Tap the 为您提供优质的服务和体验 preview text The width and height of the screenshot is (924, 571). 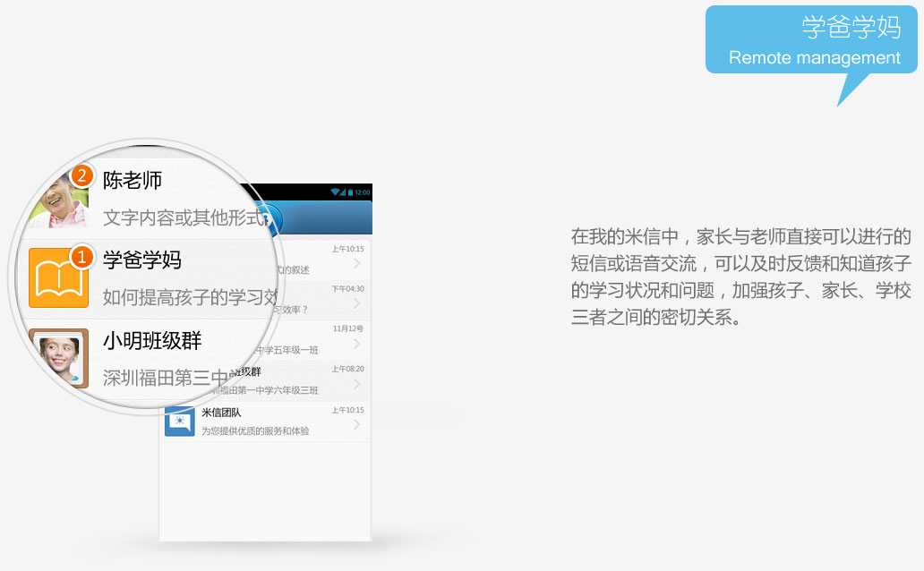pos(255,431)
